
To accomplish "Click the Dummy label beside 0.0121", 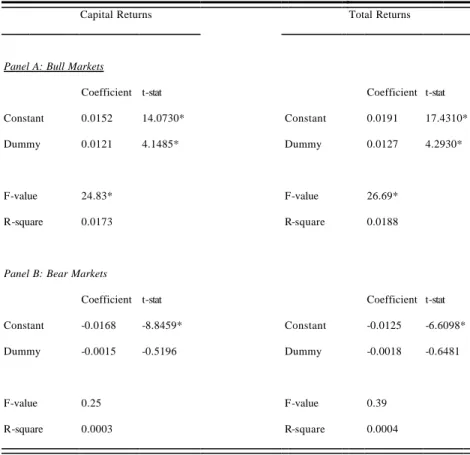I will pyautogui.click(x=22, y=145).
